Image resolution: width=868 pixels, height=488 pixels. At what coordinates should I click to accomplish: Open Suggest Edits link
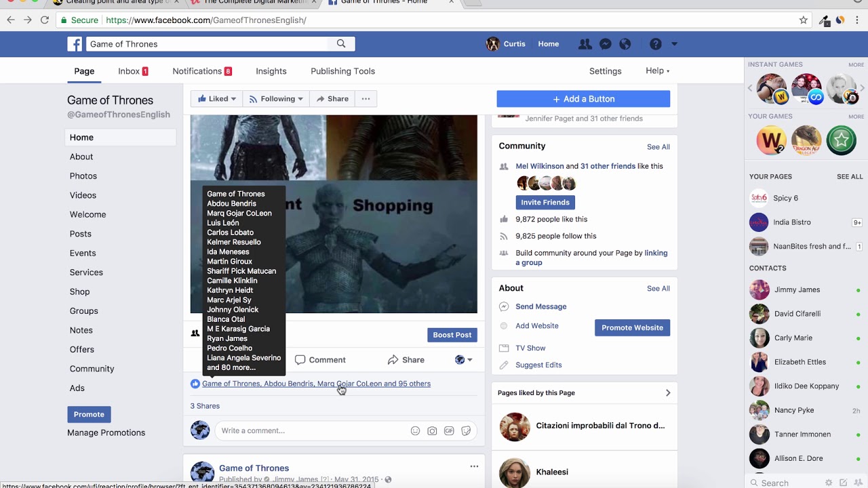coord(538,365)
